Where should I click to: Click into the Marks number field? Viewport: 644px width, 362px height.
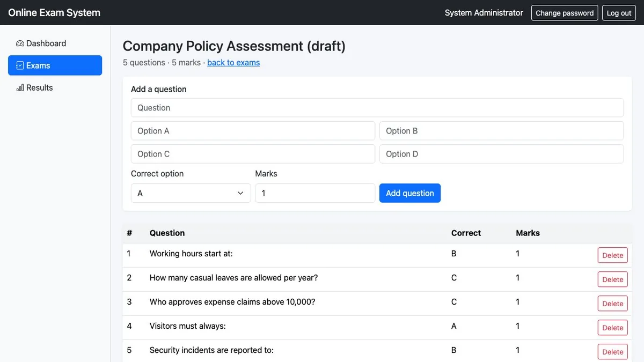point(315,193)
